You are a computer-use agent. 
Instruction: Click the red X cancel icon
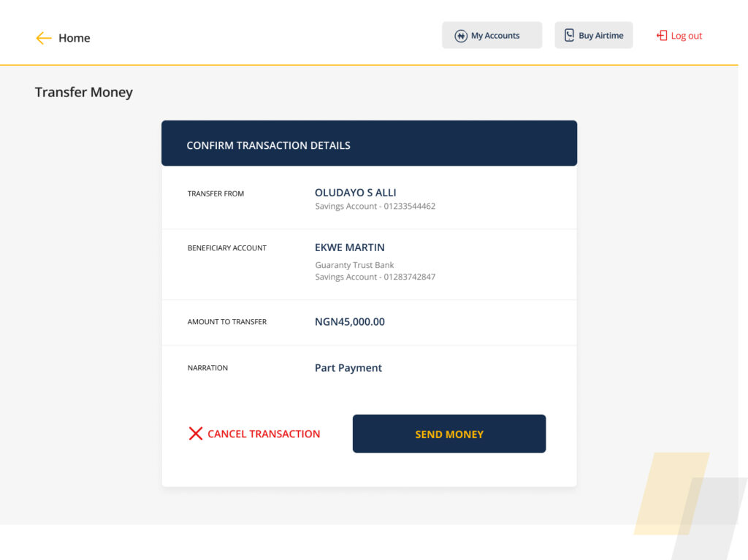click(196, 434)
